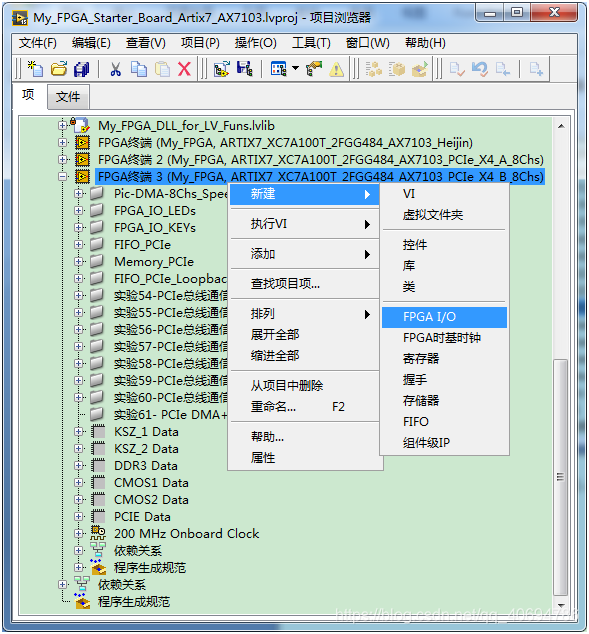Screen dimensions: 589x634
Task: Click the scrollbar down arrow in project tree
Action: click(561, 605)
